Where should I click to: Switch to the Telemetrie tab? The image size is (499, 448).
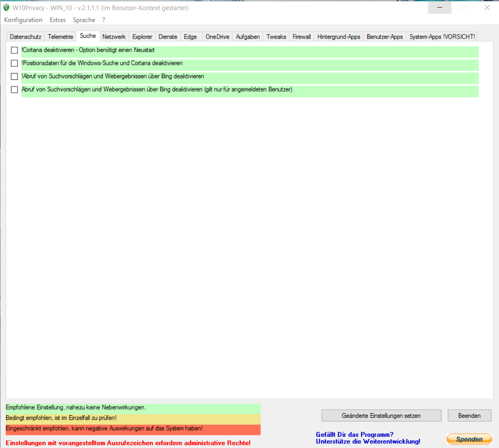61,37
